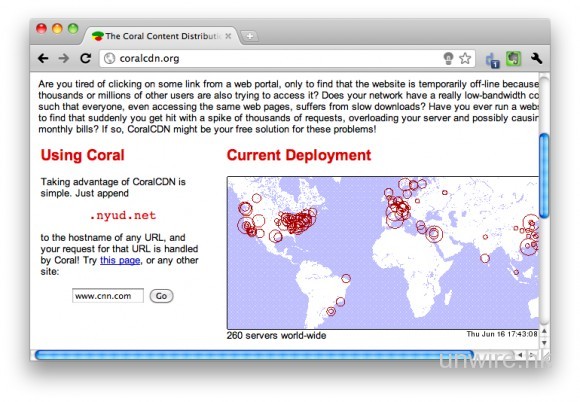The height and width of the screenshot is (402, 580).
Task: Click the Current Deployment heading
Action: click(x=299, y=155)
